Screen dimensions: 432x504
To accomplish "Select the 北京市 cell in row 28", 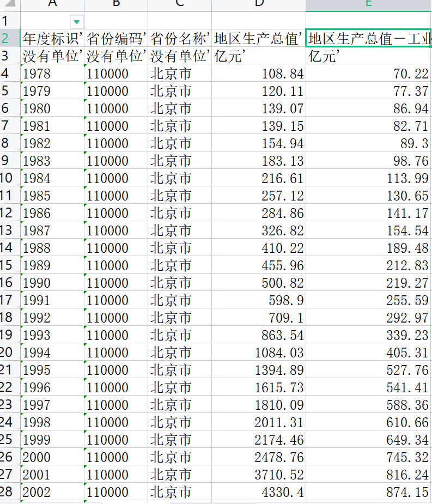I will pyautogui.click(x=180, y=492).
